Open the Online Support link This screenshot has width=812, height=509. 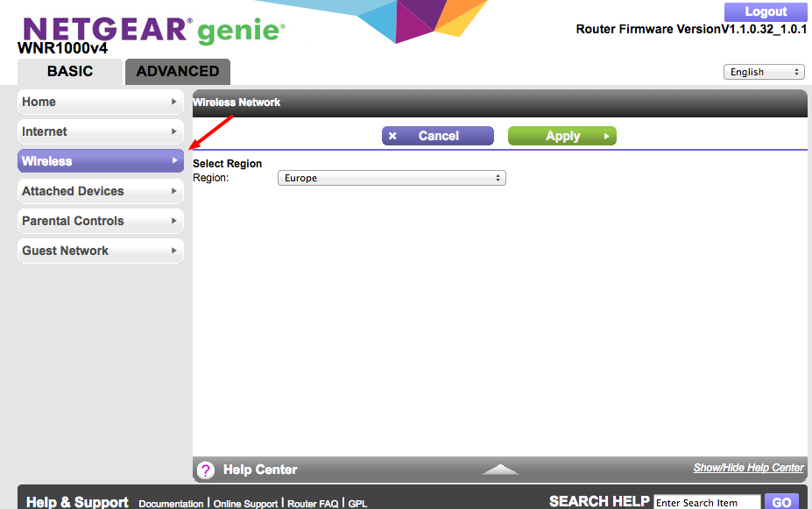(245, 503)
